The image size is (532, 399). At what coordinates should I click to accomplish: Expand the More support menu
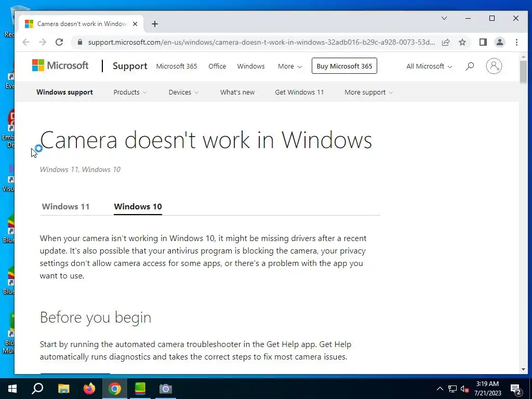coord(368,92)
